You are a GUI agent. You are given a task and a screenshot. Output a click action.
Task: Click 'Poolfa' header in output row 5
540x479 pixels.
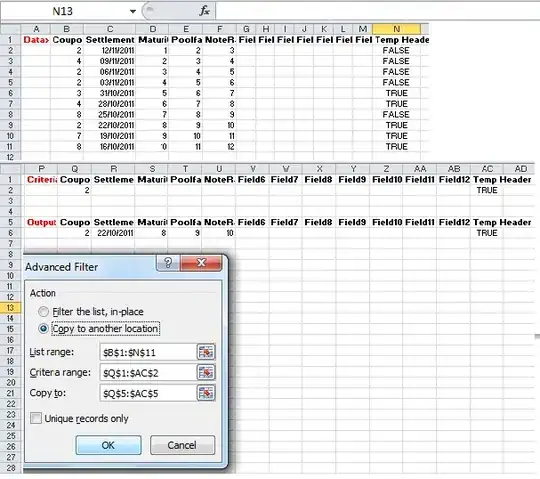tap(185, 222)
